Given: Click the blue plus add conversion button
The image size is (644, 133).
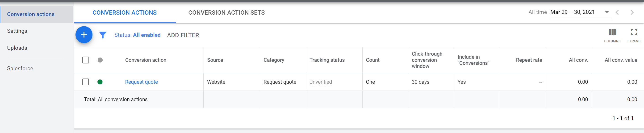Looking at the screenshot, I should click(84, 35).
